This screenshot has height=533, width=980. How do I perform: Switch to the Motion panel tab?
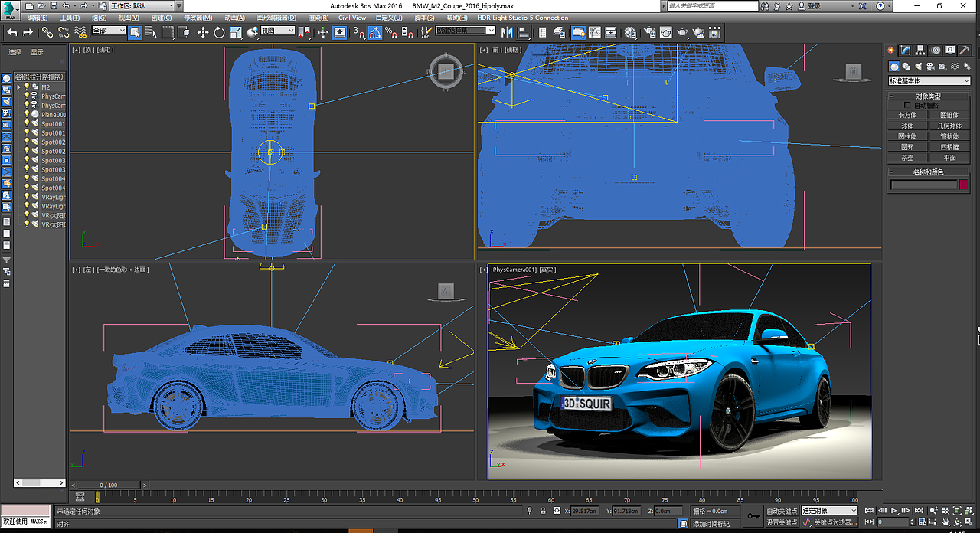point(935,50)
